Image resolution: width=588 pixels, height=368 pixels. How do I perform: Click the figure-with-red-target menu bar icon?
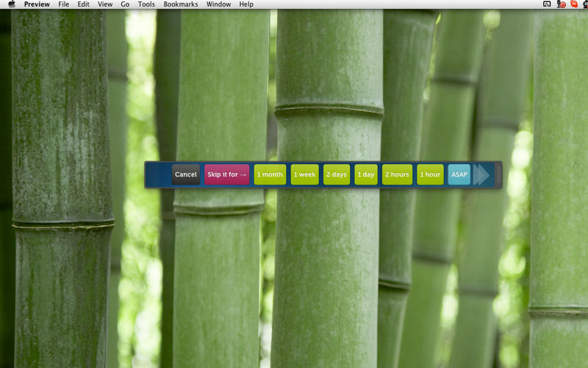coord(561,4)
